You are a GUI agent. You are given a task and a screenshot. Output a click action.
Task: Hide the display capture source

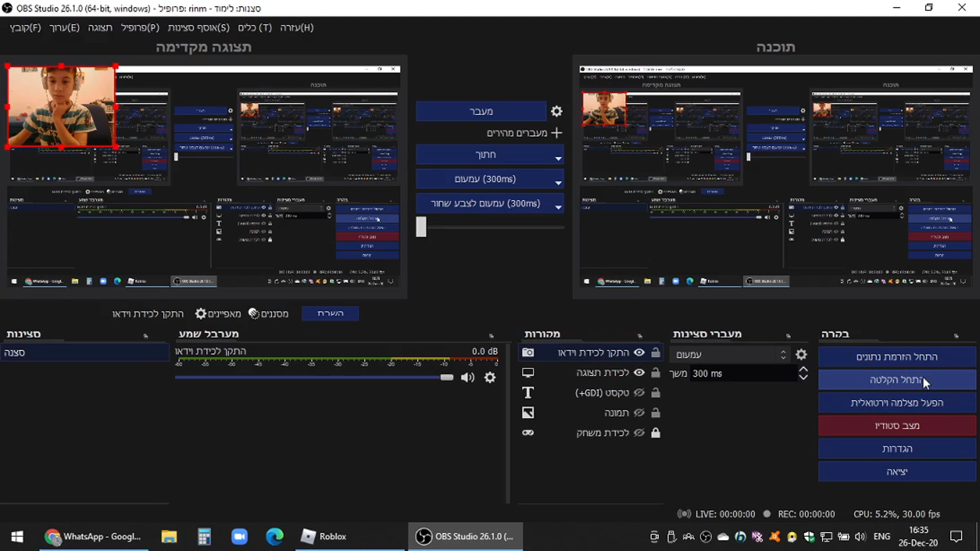[639, 373]
